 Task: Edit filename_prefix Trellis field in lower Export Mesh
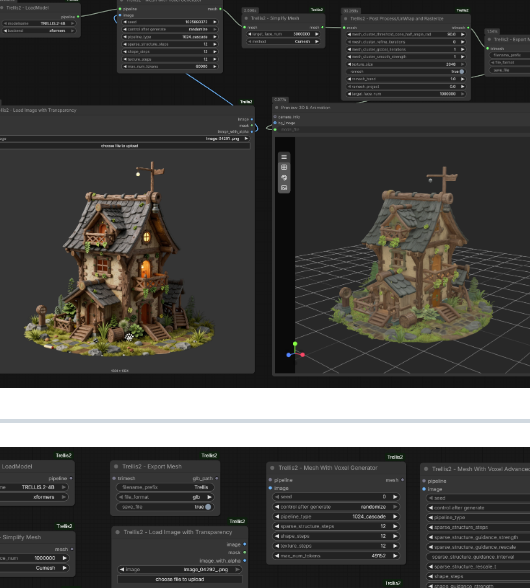coord(165,487)
